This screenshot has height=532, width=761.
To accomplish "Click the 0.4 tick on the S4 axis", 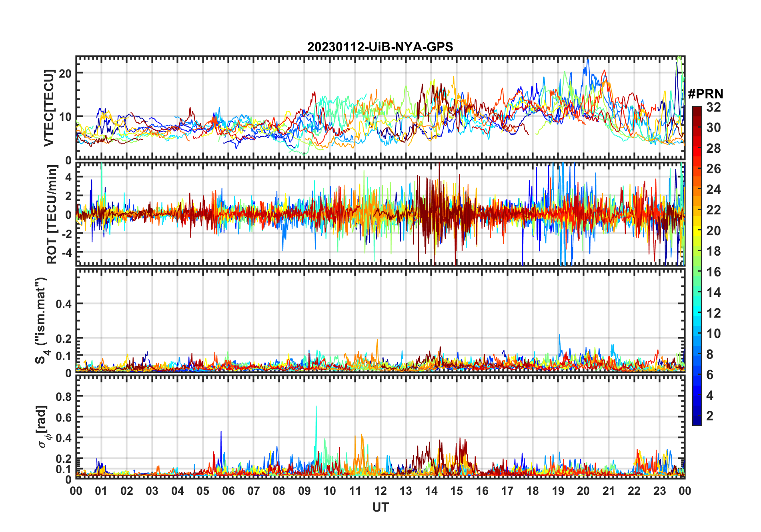I will coord(64,304).
